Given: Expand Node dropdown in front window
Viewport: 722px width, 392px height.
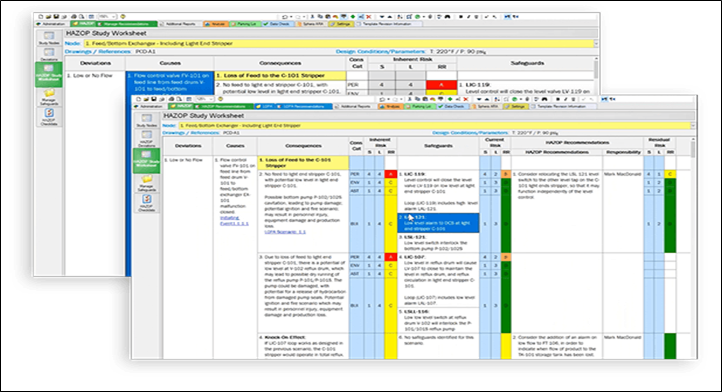Looking at the screenshot, I should pyautogui.click(x=693, y=125).
